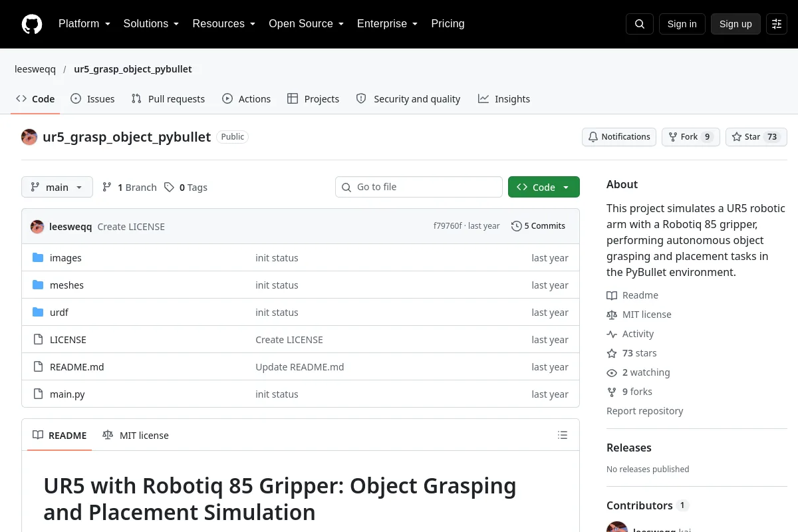
Task: Open the Security and quality tab
Action: [x=408, y=99]
